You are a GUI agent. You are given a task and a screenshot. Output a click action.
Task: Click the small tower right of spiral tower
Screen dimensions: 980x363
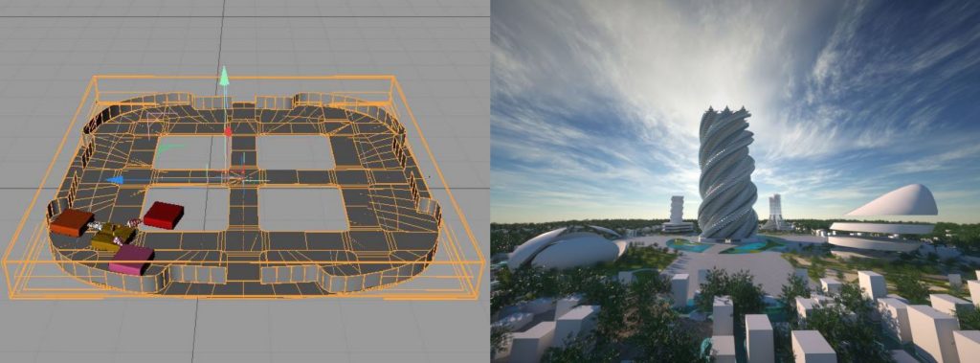[x=775, y=212]
